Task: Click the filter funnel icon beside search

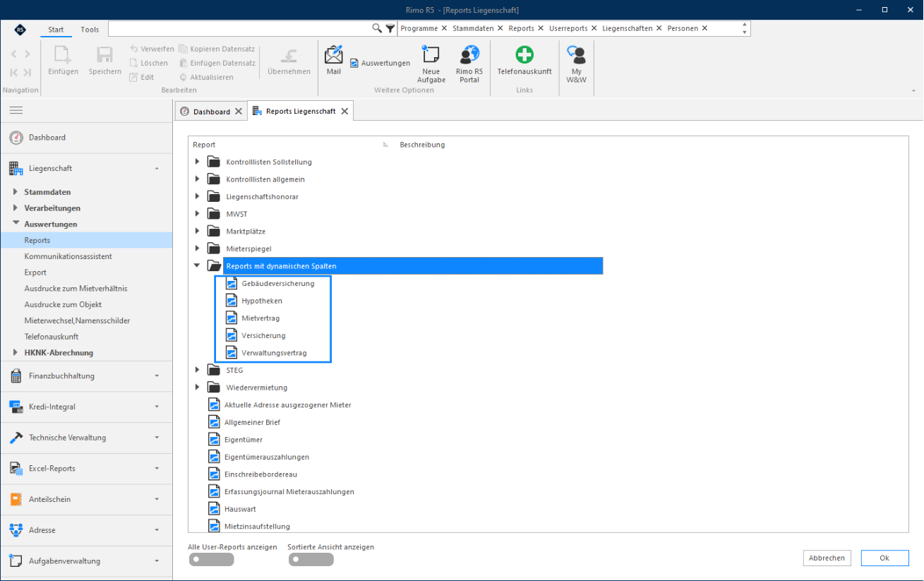Action: (390, 28)
